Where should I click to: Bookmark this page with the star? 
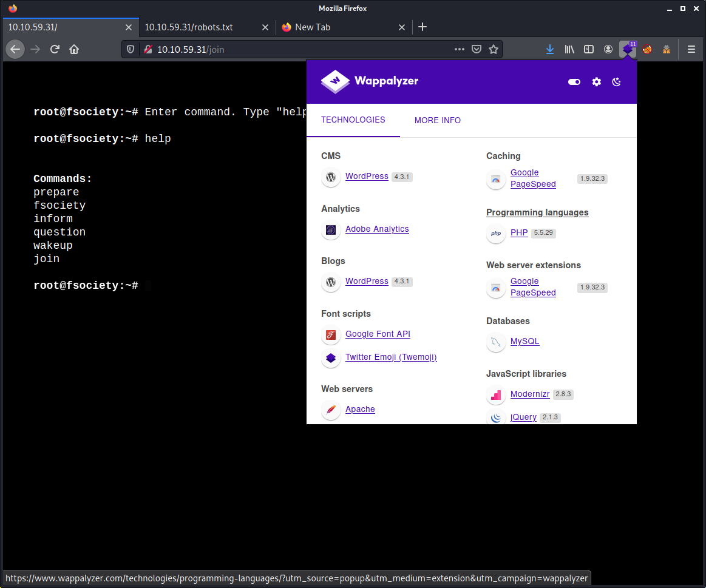[494, 50]
